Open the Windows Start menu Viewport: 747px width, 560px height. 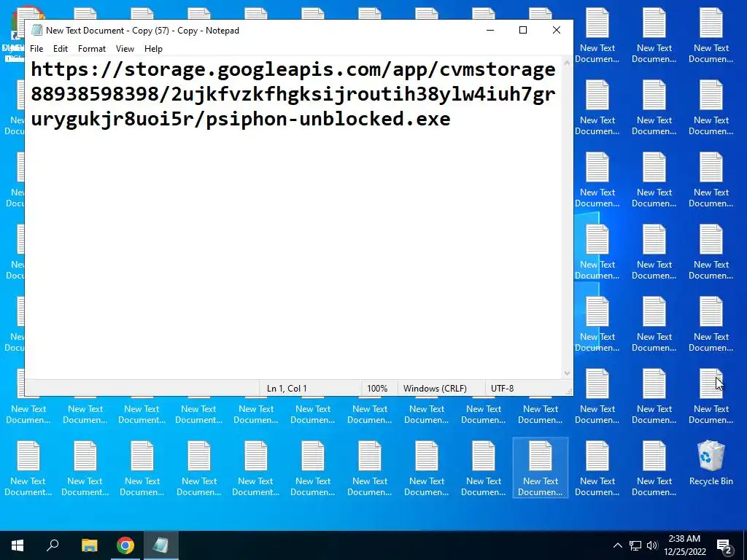[18, 545]
